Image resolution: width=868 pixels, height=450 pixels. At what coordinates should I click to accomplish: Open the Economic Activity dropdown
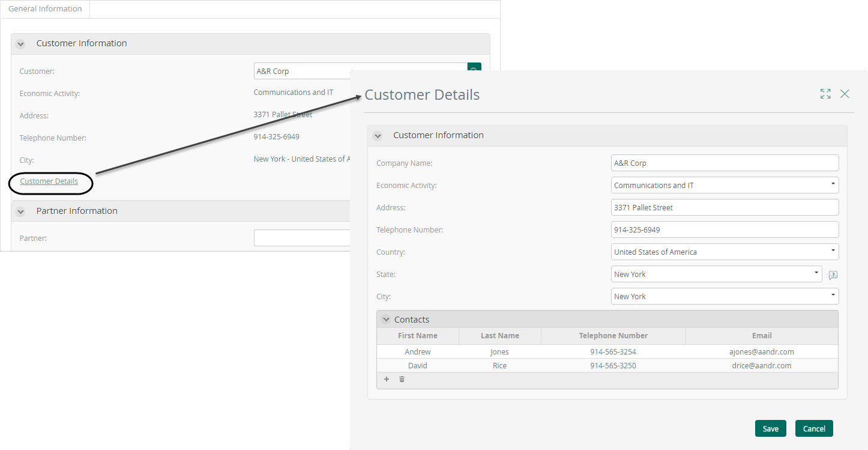click(725, 185)
